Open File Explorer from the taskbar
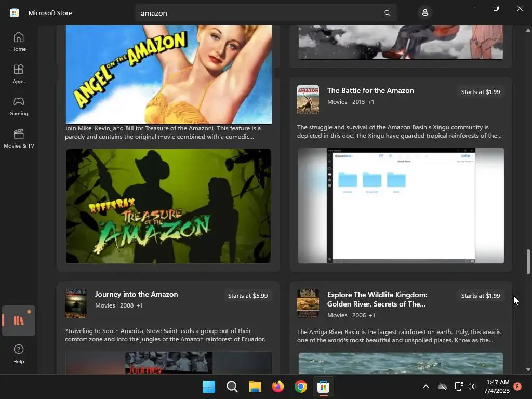 tap(255, 387)
